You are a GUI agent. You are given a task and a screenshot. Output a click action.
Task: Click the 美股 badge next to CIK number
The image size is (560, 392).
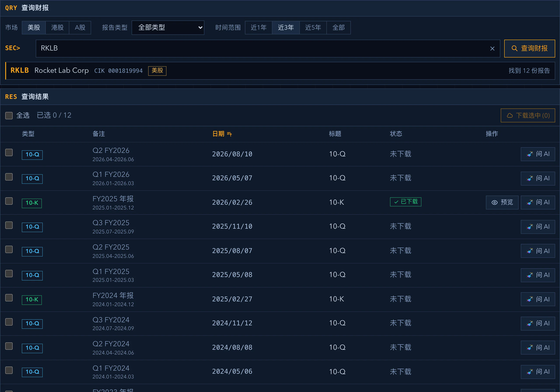(x=157, y=71)
